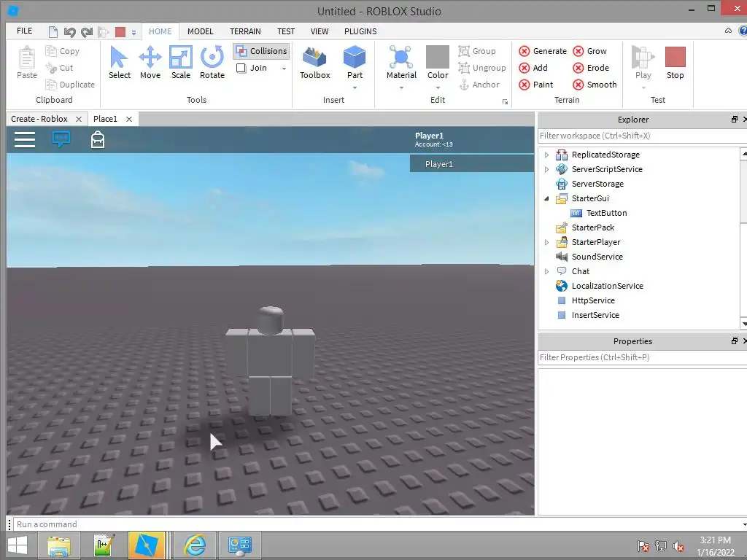This screenshot has height=560, width=747.
Task: Activate the Rotate tool
Action: pos(212,62)
